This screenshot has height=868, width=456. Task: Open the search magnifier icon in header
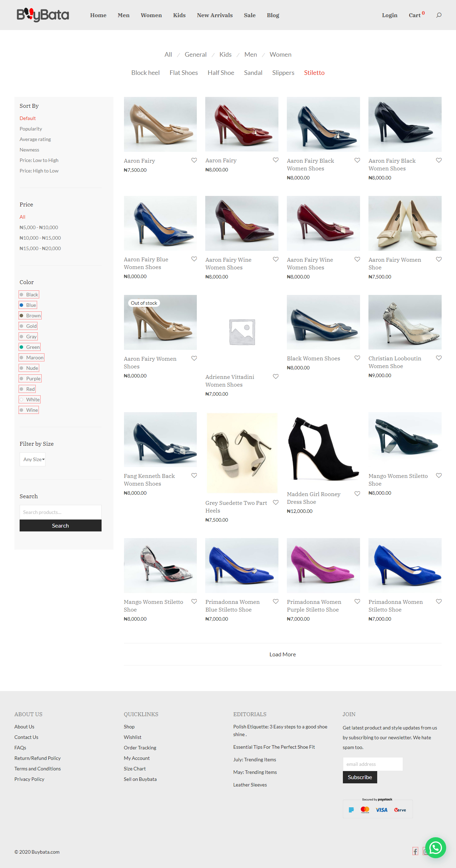(x=438, y=15)
